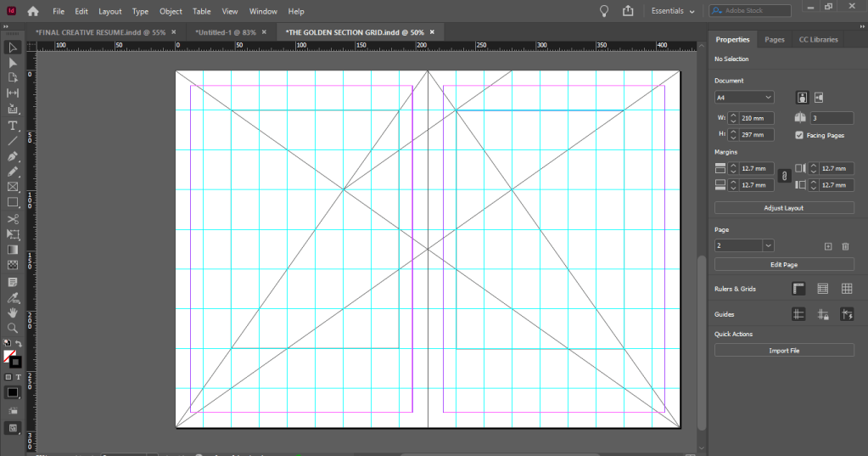This screenshot has height=456, width=868.
Task: Expand the Page number dropdown
Action: coord(768,245)
